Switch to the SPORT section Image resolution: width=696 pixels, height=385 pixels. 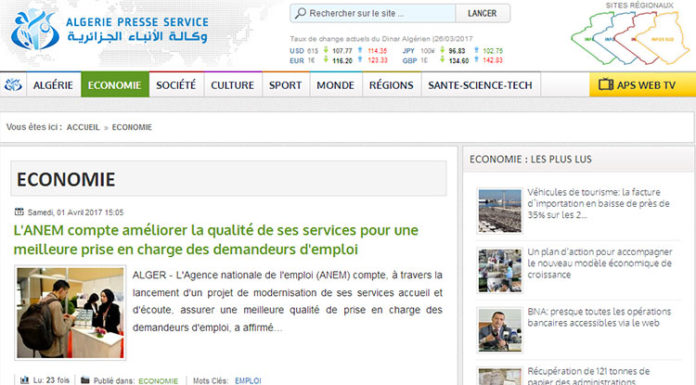click(x=285, y=85)
